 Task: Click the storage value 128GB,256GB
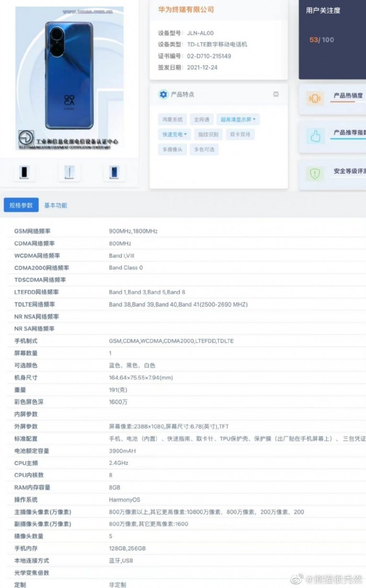127,548
